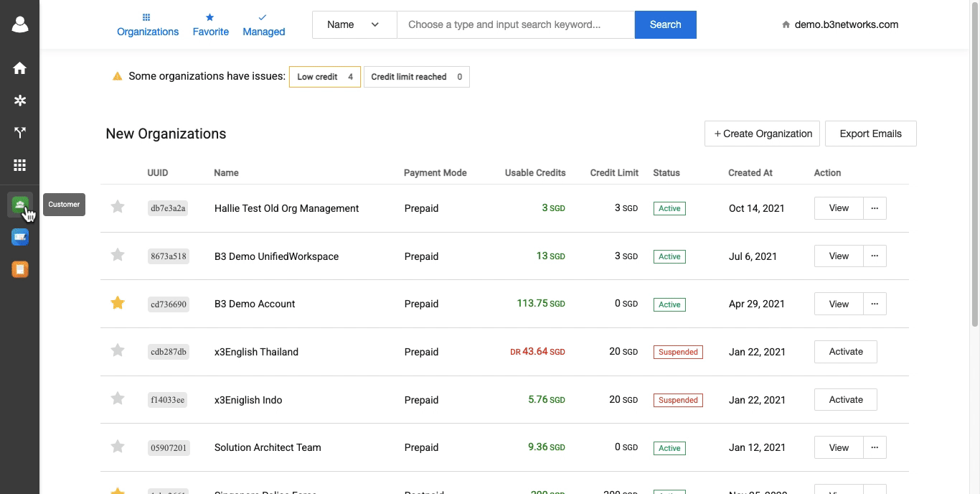Unfavorite B3 Demo Account gold star
Image resolution: width=980 pixels, height=494 pixels.
tap(118, 303)
